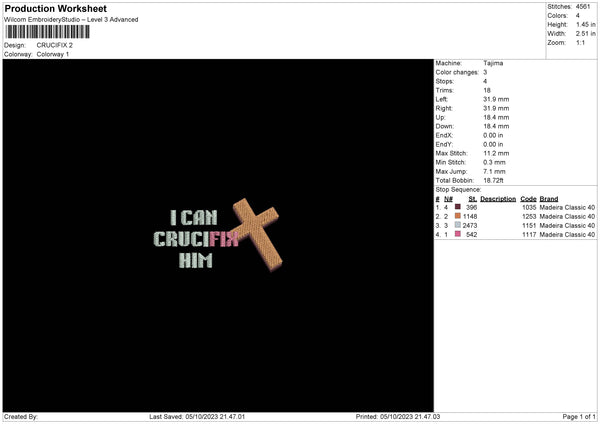Click the St. column header
The image size is (600, 424).
pyautogui.click(x=473, y=199)
